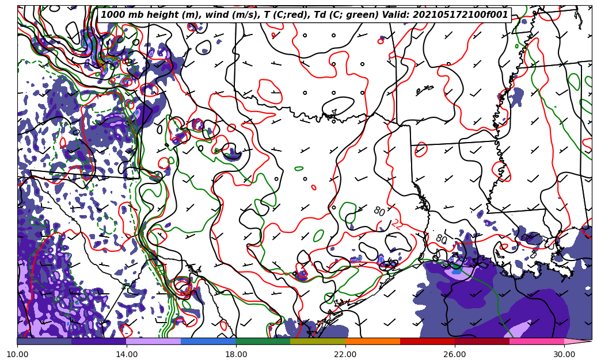The height and width of the screenshot is (364, 597).
Task: Select the dark purple 12–14 colorbar segment
Action: [99, 341]
